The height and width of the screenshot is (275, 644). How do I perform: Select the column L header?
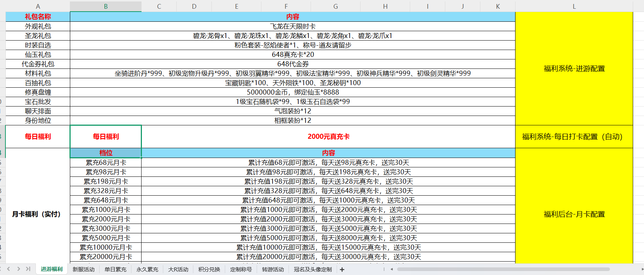point(574,7)
